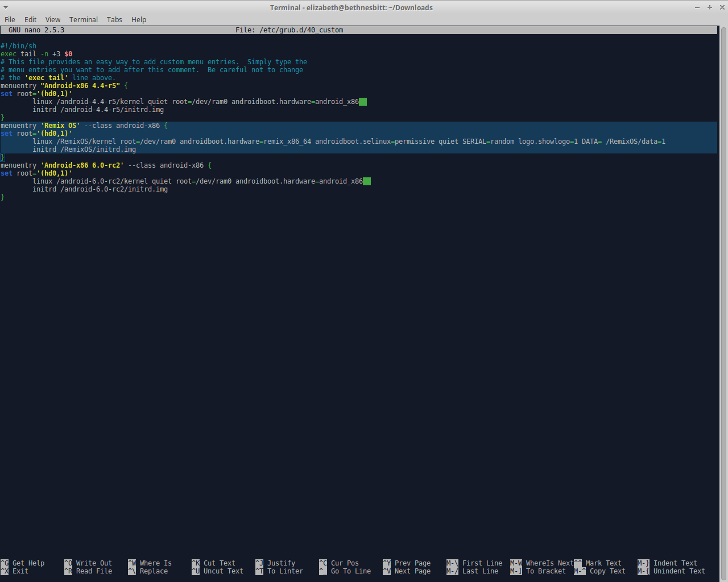Open the View menu
The width and height of the screenshot is (728, 582).
(53, 19)
